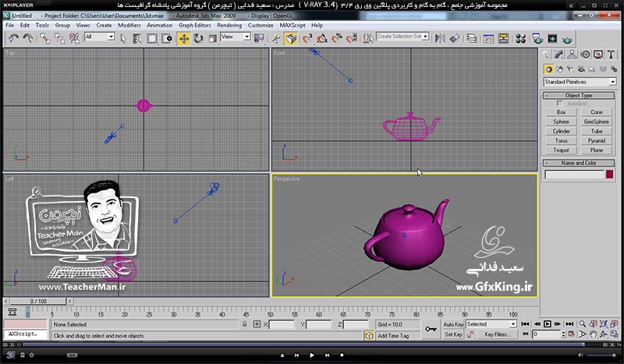Open the Material Editor icon

click(520, 39)
